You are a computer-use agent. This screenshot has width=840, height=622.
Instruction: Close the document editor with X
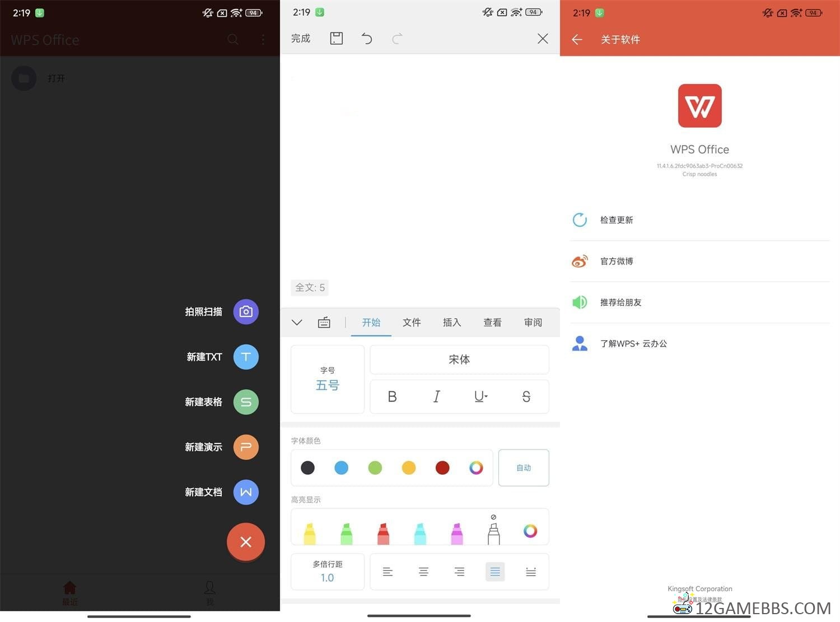coord(543,39)
